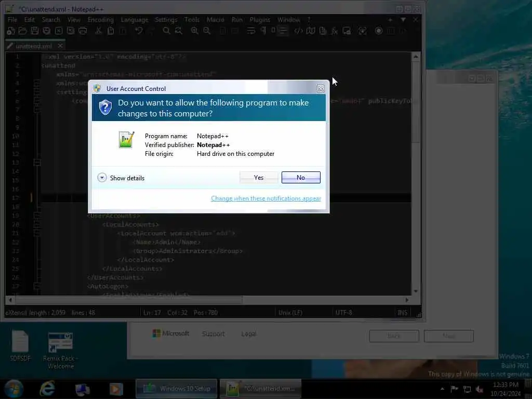Open the Windows Start button

pos(14,389)
